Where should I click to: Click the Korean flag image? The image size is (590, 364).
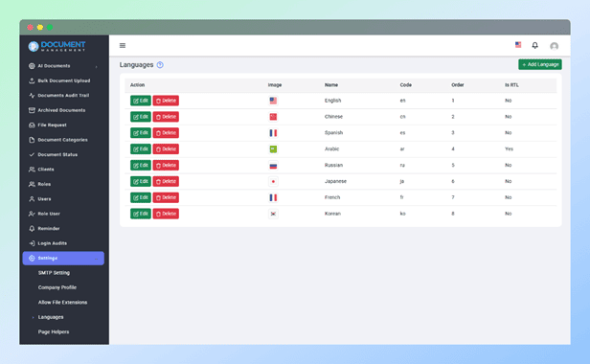[273, 214]
